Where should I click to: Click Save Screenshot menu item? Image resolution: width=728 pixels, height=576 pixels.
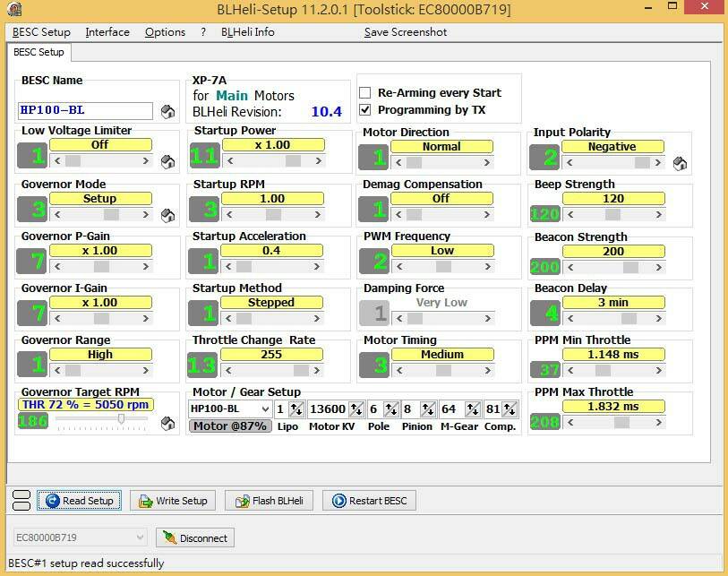pyautogui.click(x=406, y=32)
